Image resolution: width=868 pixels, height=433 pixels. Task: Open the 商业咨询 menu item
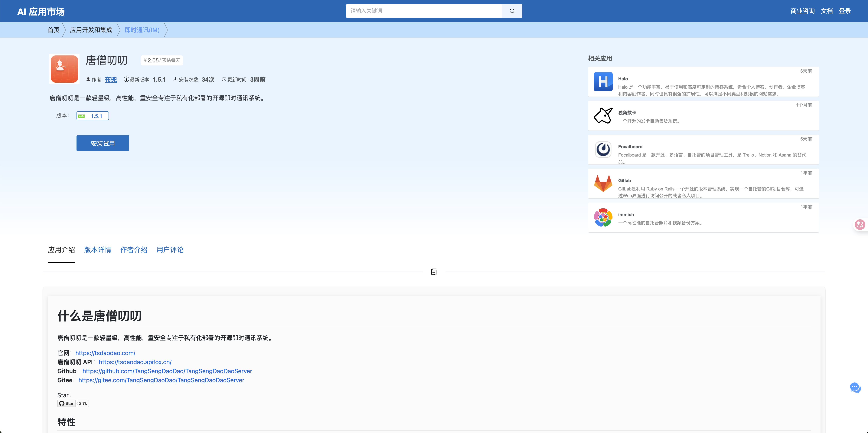click(802, 11)
